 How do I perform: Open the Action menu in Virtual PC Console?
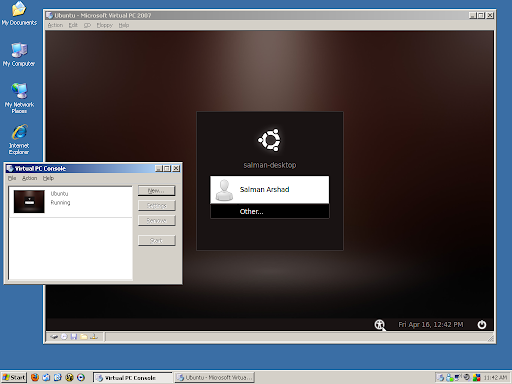[30, 178]
